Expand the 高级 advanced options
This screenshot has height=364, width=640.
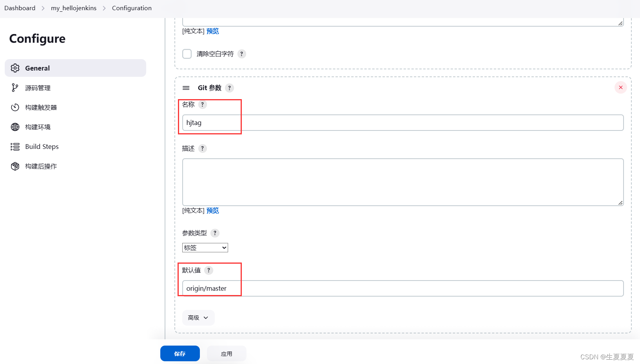(x=198, y=318)
